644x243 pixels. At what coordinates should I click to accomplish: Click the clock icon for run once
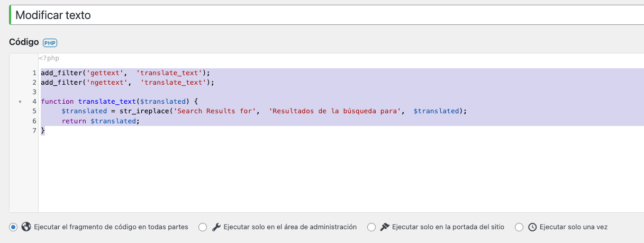pyautogui.click(x=532, y=227)
